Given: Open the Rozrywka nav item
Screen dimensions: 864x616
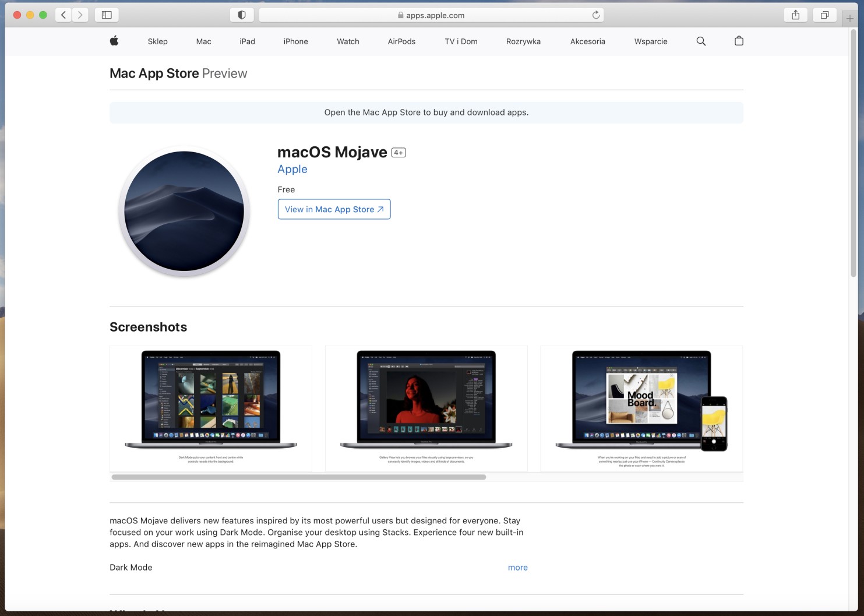Looking at the screenshot, I should point(523,41).
